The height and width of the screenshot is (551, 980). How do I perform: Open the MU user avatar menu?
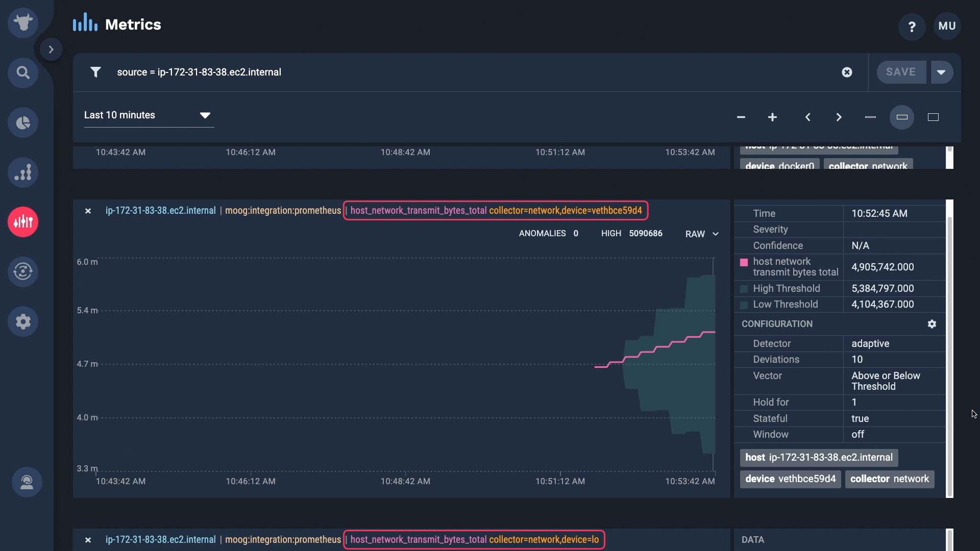click(x=947, y=26)
